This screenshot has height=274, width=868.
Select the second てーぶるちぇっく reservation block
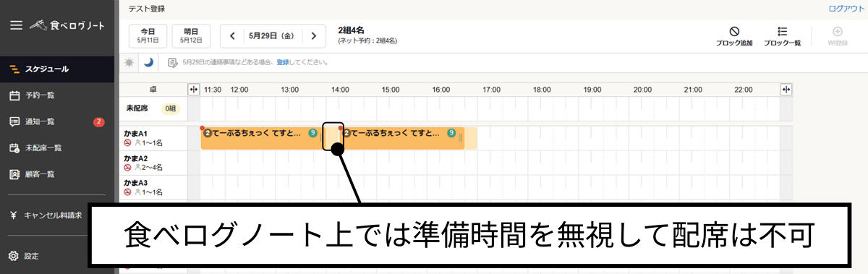[402, 138]
